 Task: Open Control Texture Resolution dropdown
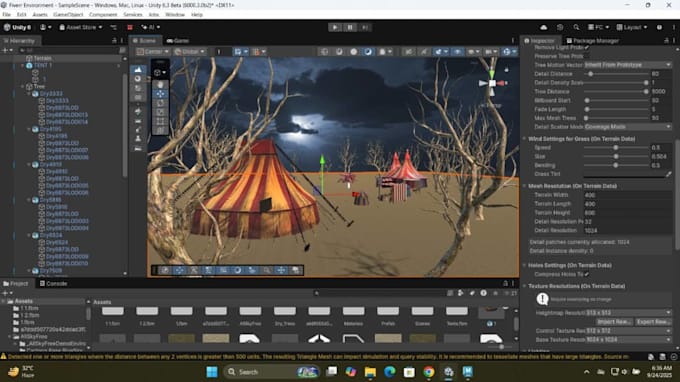coord(628,331)
